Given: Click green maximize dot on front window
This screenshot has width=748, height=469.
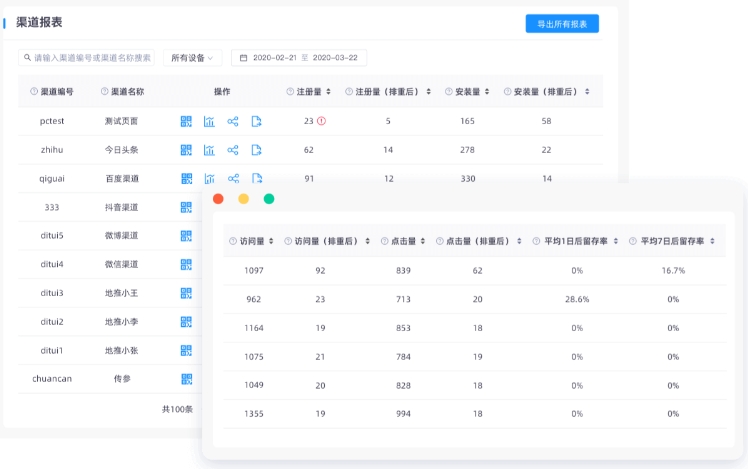Looking at the screenshot, I should click(269, 199).
